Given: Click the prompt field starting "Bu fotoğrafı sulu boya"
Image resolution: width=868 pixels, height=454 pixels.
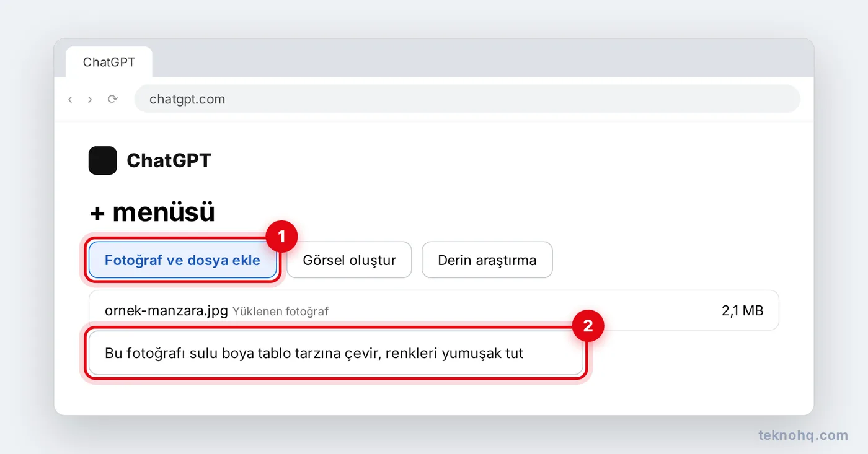Looking at the screenshot, I should (336, 353).
